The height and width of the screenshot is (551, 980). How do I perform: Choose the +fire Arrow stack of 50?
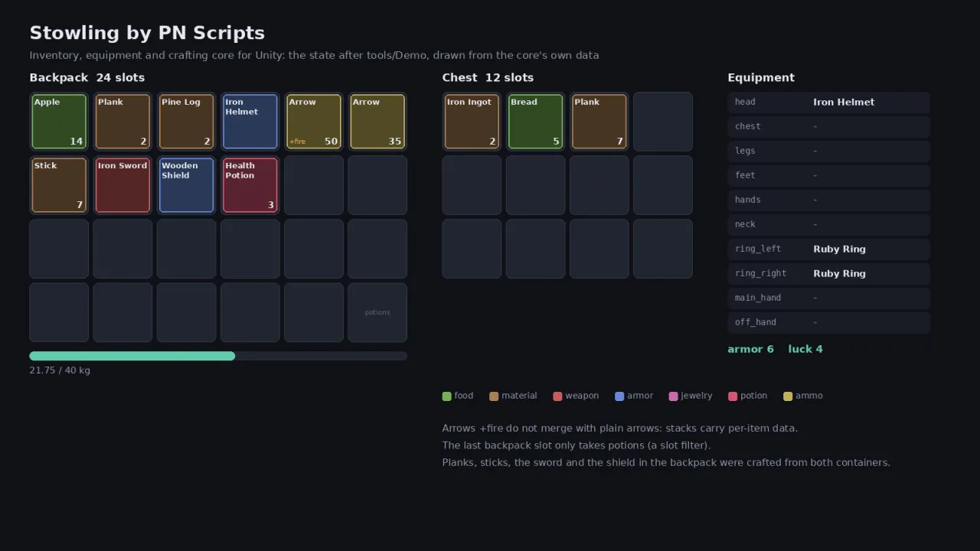314,122
